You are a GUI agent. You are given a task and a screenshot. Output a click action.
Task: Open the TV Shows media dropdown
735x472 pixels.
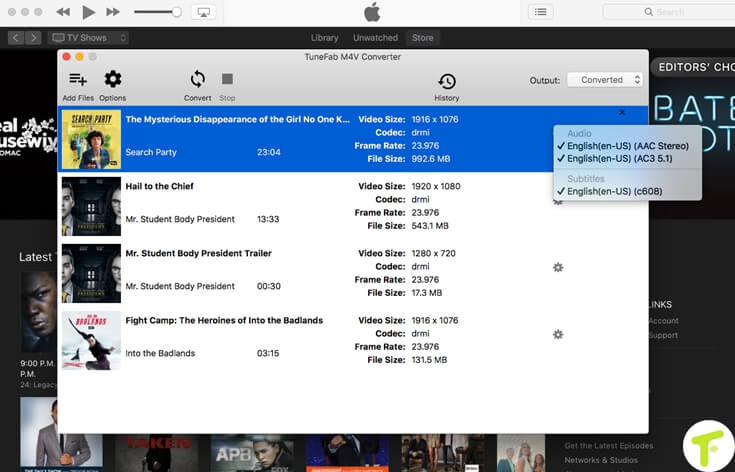(x=88, y=37)
